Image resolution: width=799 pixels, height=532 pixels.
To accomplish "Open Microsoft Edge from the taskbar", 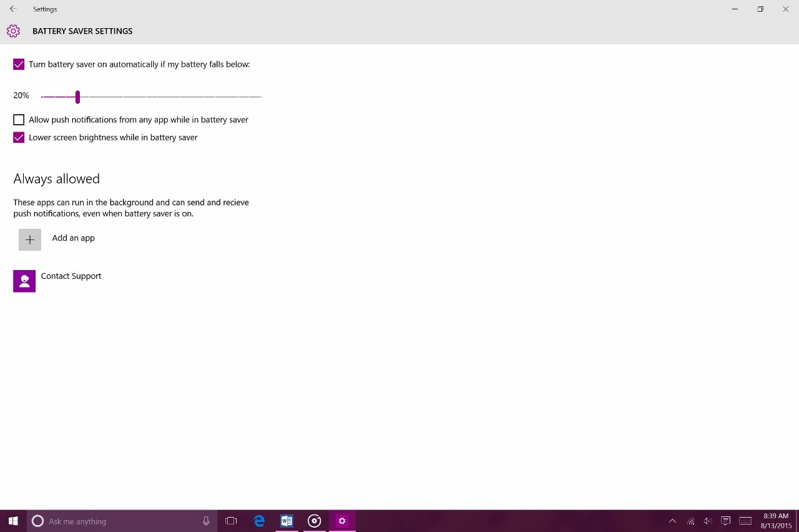I will (x=258, y=521).
